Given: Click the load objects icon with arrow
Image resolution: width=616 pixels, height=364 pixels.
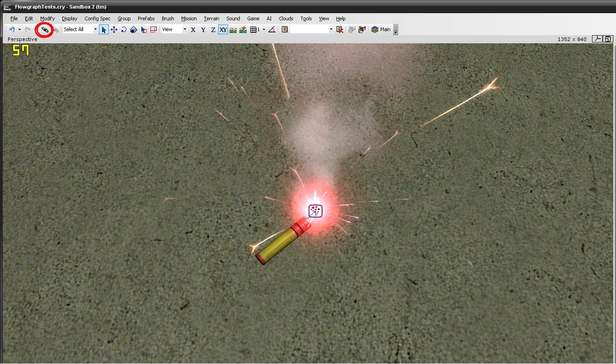Looking at the screenshot, I should click(x=362, y=29).
